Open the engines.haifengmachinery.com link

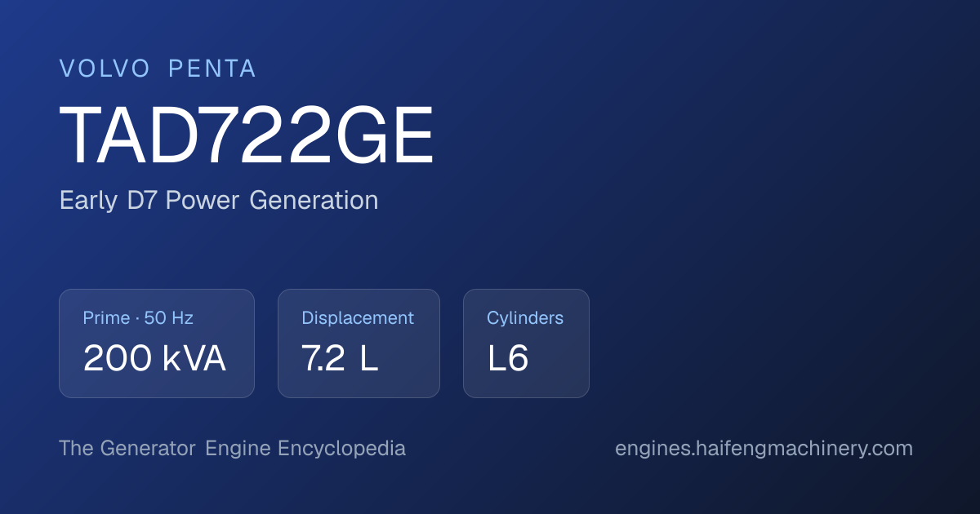764,449
